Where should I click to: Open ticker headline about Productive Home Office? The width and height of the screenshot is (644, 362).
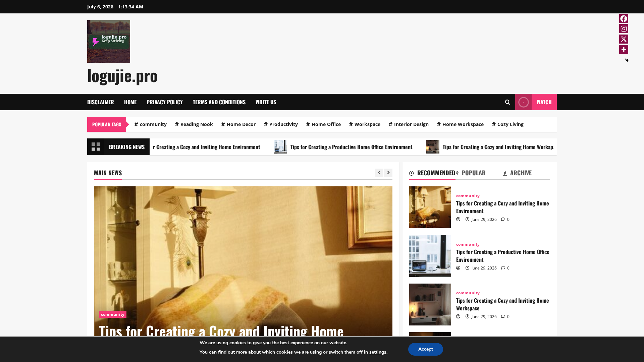click(352, 147)
